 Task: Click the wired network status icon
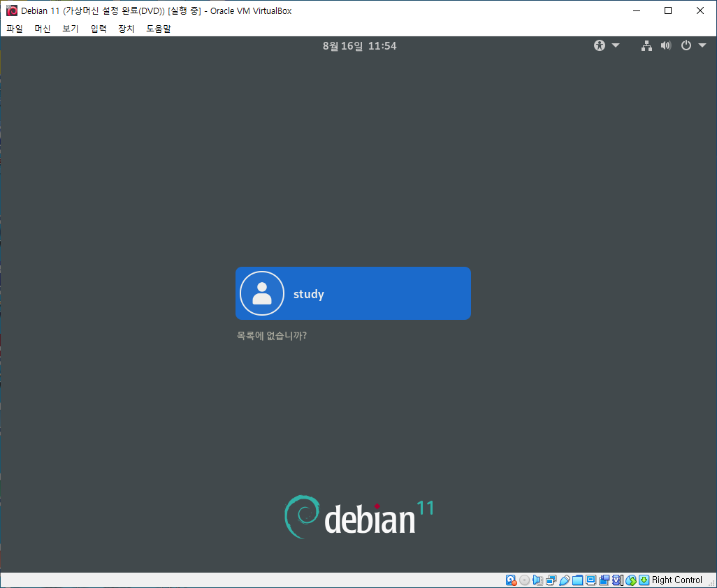point(646,45)
